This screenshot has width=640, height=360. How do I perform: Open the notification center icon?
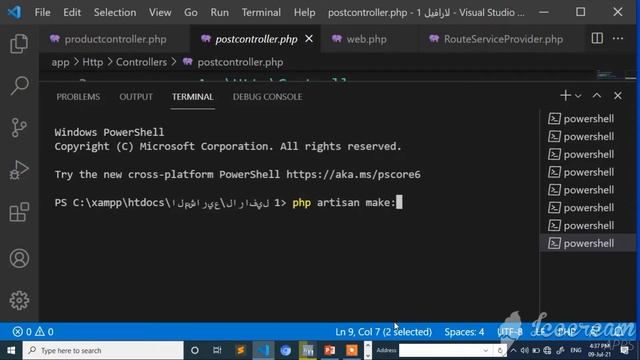(x=624, y=350)
